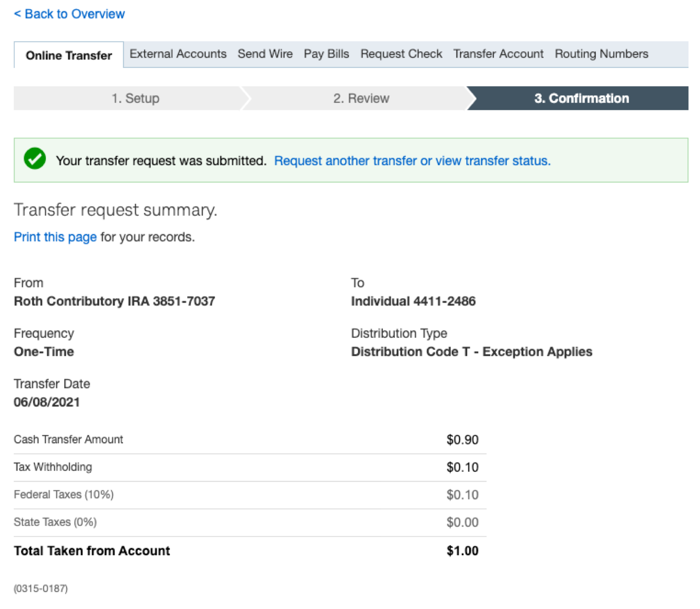Return to the Setup step

135,98
